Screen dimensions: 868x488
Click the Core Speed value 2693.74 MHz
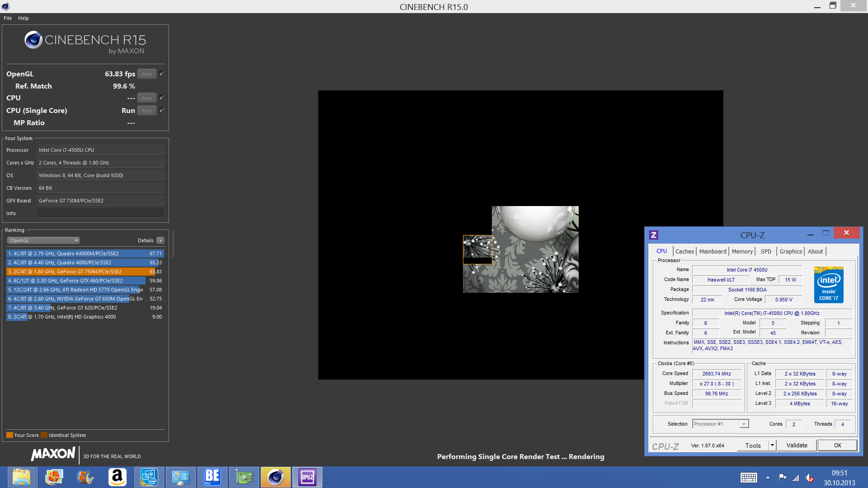point(717,374)
